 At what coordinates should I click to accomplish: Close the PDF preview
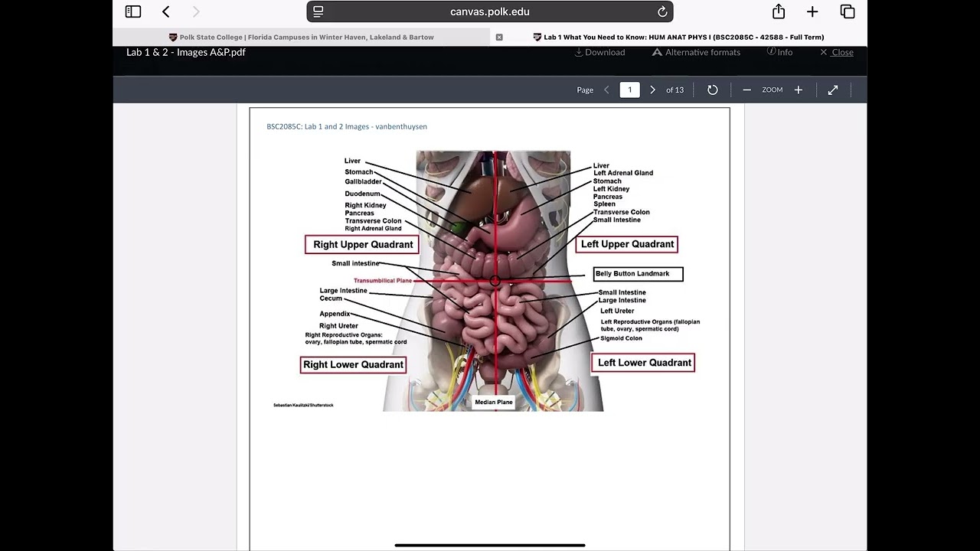pos(836,52)
